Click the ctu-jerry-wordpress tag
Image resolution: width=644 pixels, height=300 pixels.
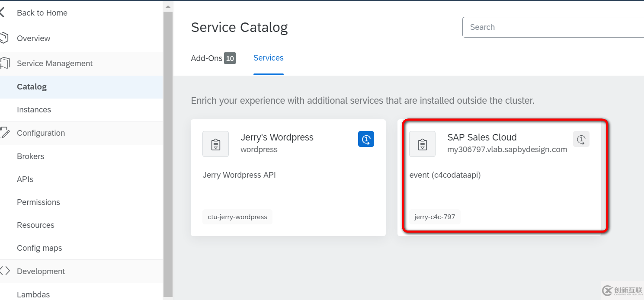tap(237, 217)
